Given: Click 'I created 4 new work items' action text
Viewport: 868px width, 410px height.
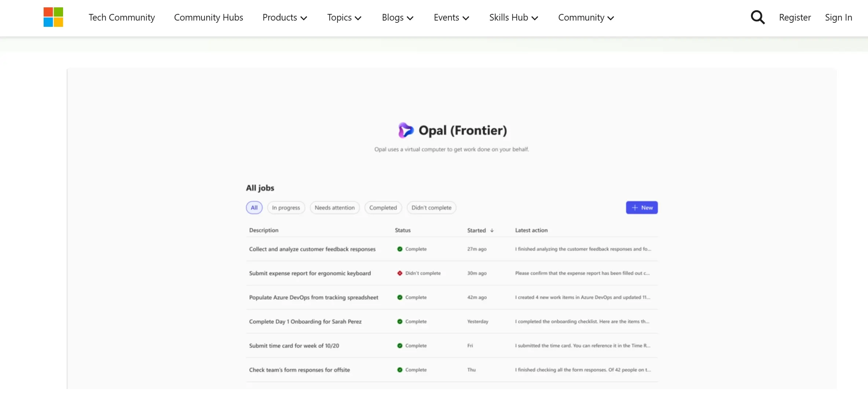Looking at the screenshot, I should (x=583, y=298).
